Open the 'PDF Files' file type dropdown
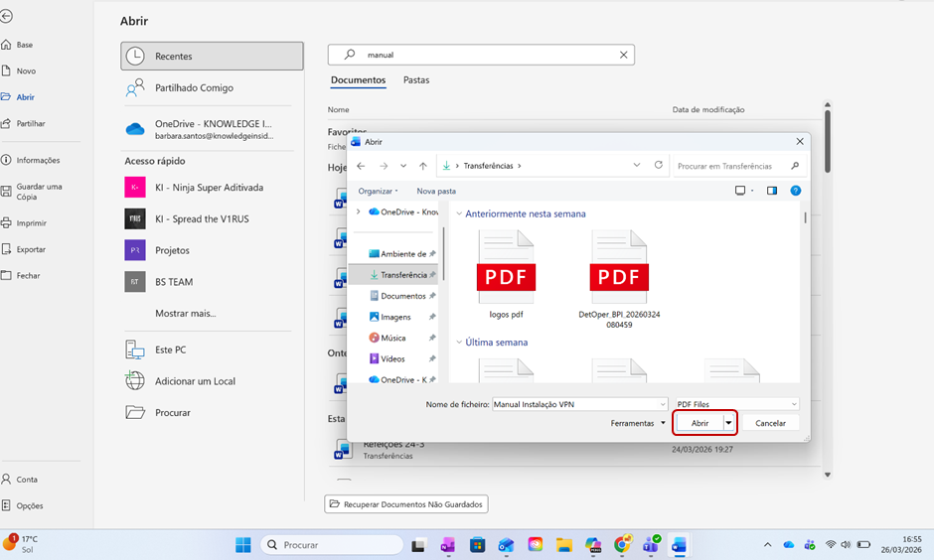Viewport: 934px width, 560px height. [x=735, y=404]
